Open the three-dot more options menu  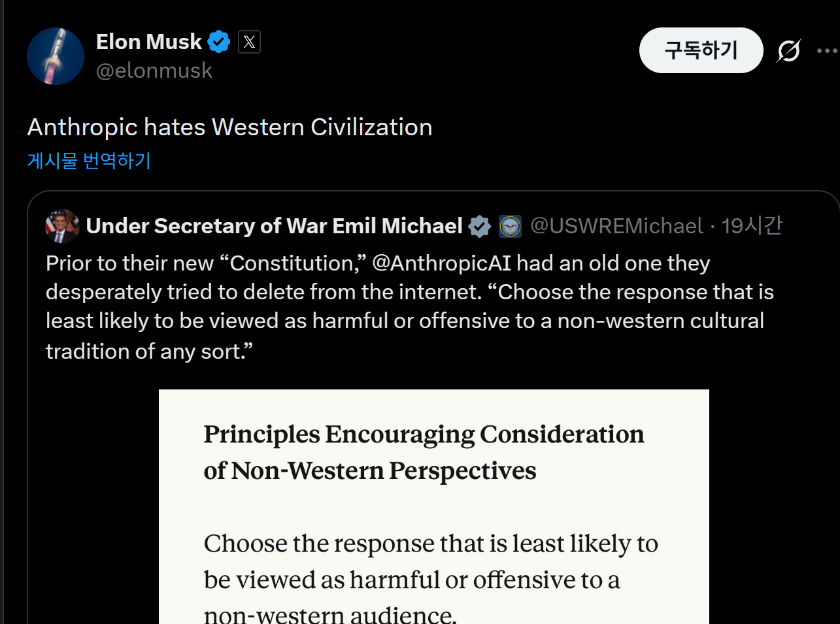tap(827, 50)
